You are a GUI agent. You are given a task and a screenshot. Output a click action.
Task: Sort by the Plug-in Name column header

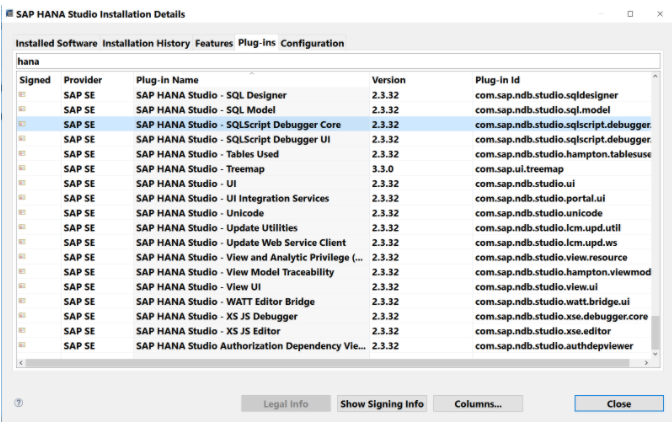coord(252,80)
